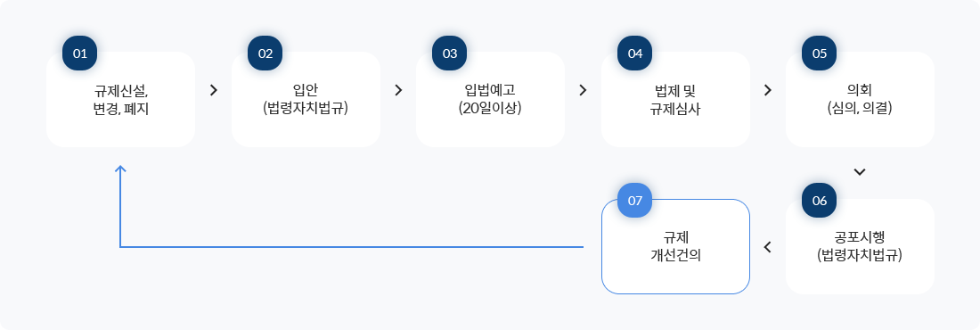Click the 04 step number badge
The width and height of the screenshot is (980, 330).
634,54
